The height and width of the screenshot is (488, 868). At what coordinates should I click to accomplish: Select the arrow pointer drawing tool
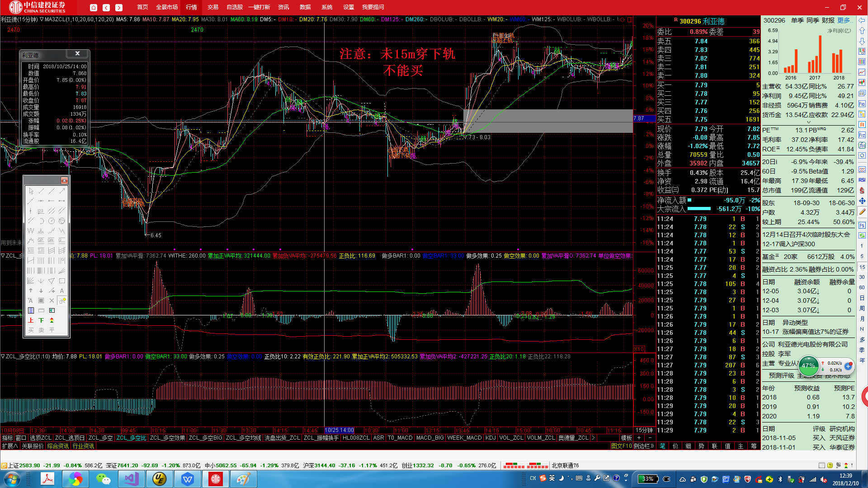(31, 191)
